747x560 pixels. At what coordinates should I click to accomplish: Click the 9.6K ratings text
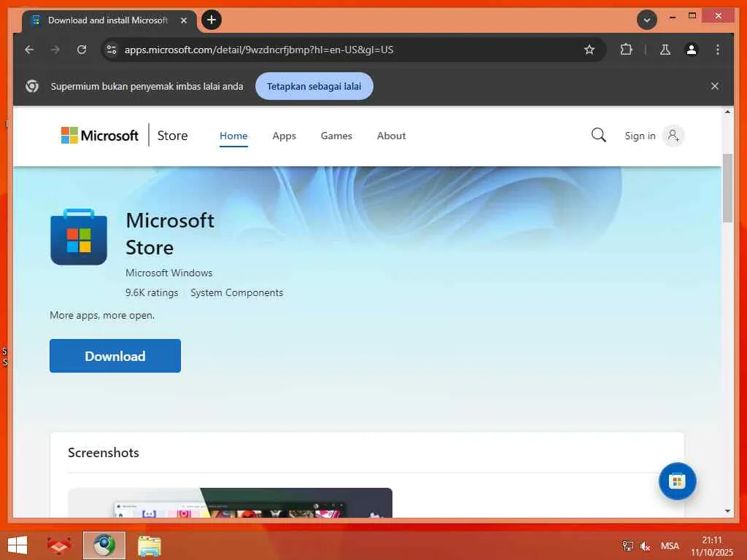click(x=152, y=292)
